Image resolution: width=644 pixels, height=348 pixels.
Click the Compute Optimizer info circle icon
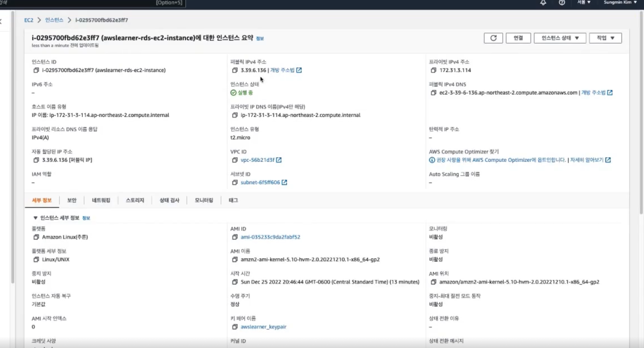tap(432, 160)
